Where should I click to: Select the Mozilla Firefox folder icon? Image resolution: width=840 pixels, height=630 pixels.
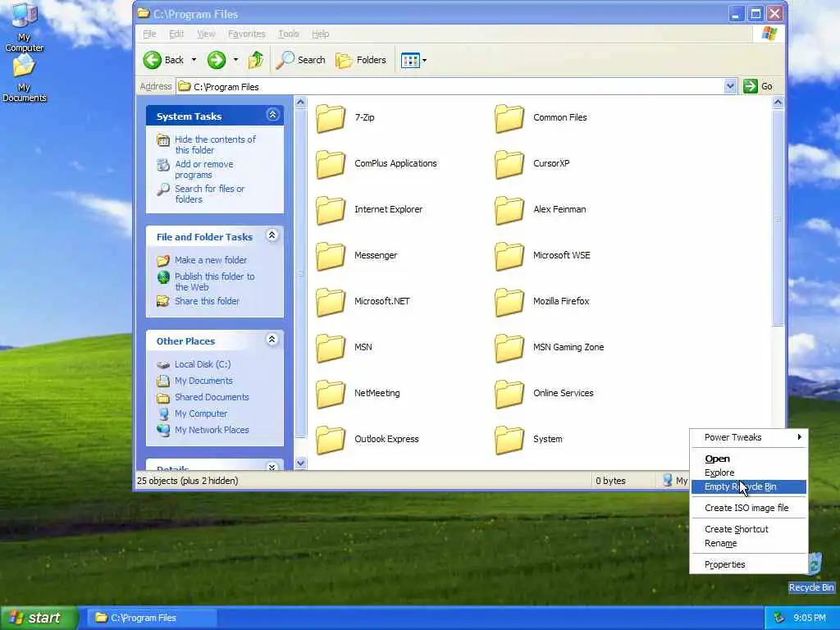[x=509, y=302]
